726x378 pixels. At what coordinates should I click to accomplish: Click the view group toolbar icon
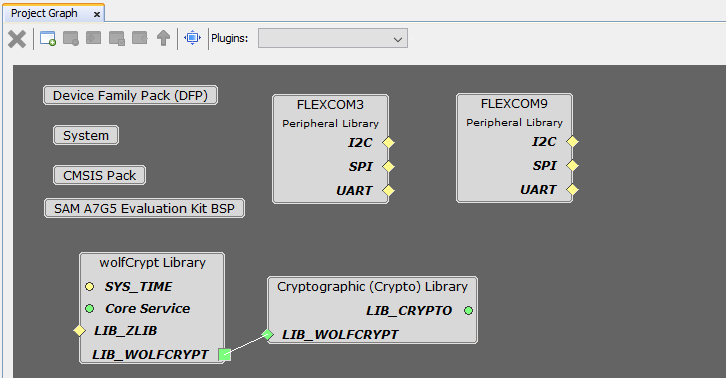click(x=94, y=38)
